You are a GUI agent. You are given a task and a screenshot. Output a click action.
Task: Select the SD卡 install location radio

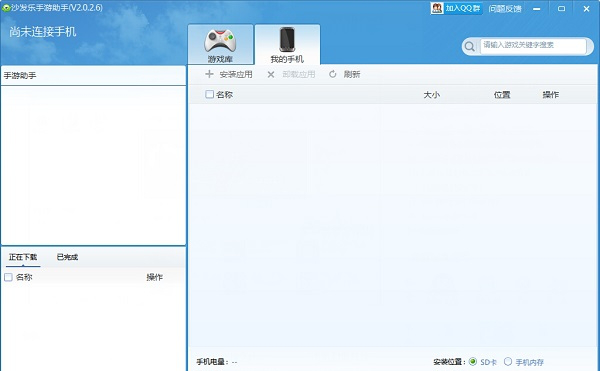[473, 361]
